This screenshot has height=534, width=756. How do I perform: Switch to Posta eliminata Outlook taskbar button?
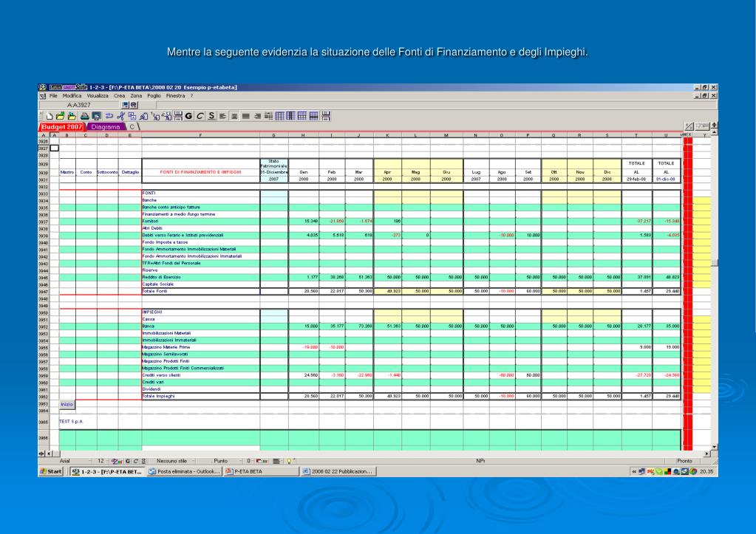point(184,471)
